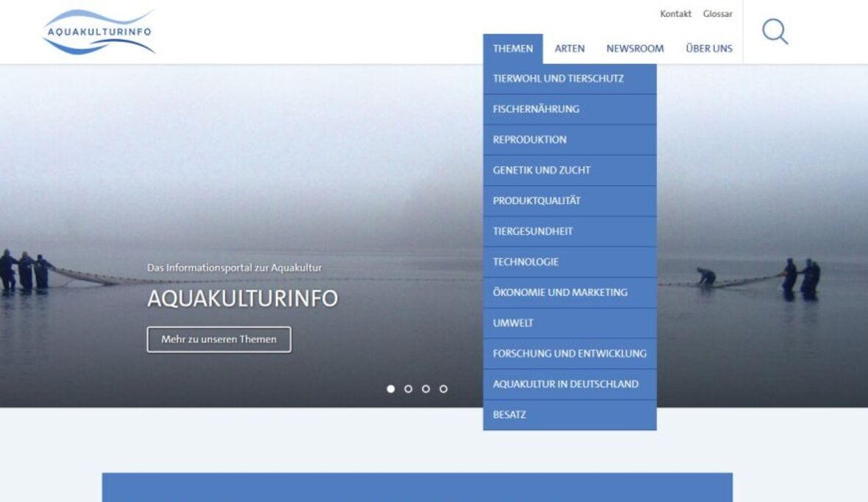
Task: Visit the Glossar link
Action: [x=717, y=14]
